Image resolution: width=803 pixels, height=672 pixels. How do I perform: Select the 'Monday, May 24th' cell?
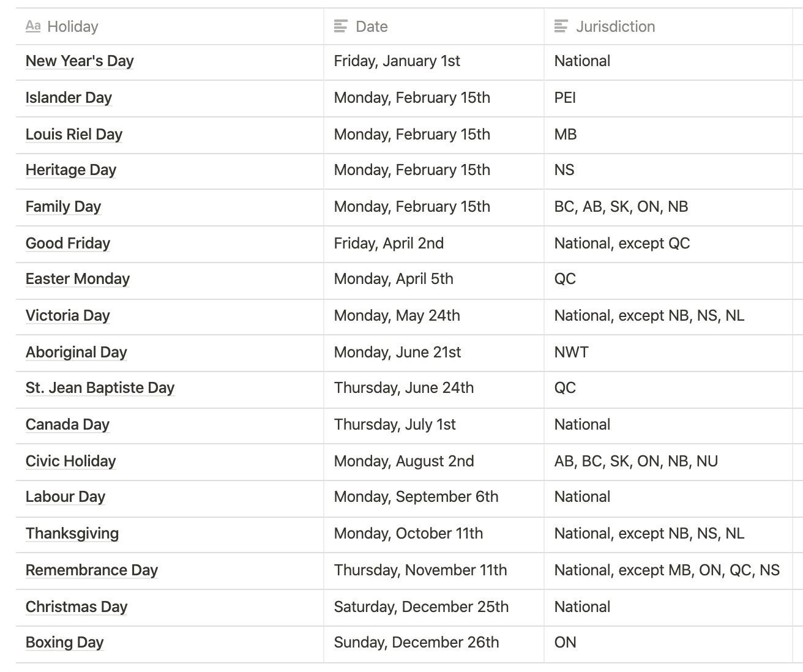[434, 316]
